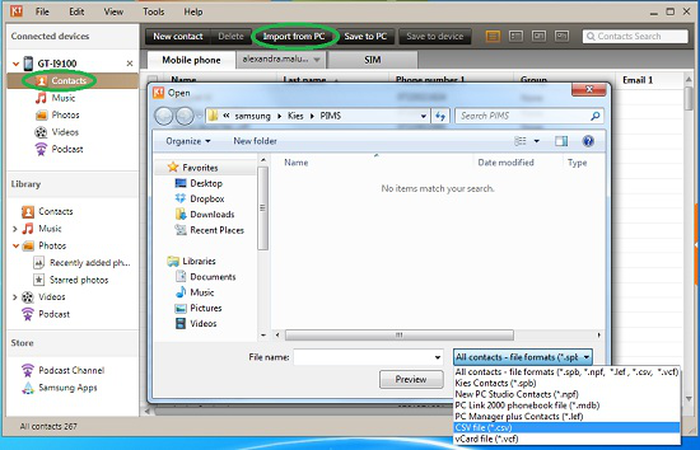Screen dimensions: 700x450
Task: Toggle preview pane icon in Open dialog
Action: (x=561, y=141)
